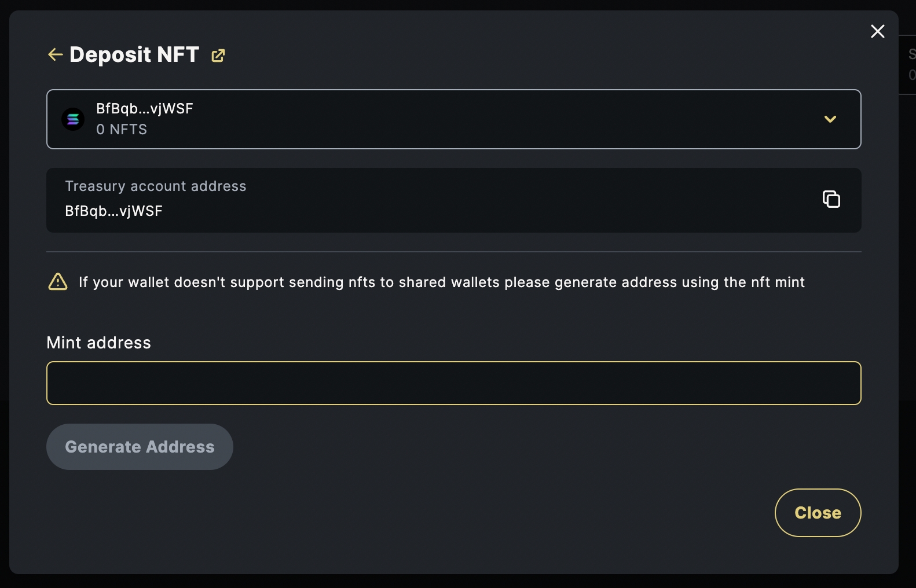Click the back arrow beside Deposit NFT
Screen dimensions: 916x588
(55, 55)
